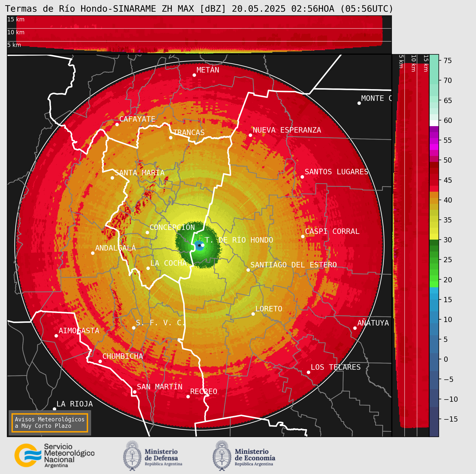Click the RECREO city marker dot

coord(188,397)
